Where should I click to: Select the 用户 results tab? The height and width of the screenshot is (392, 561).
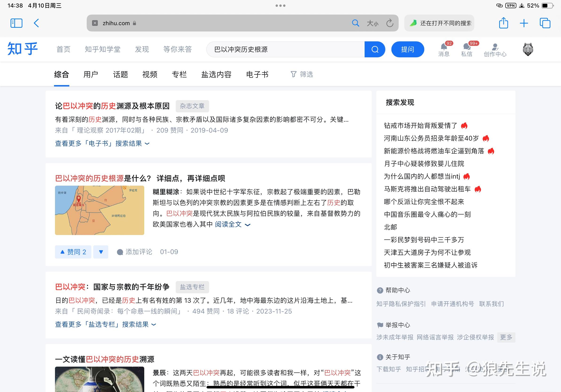[x=91, y=74]
